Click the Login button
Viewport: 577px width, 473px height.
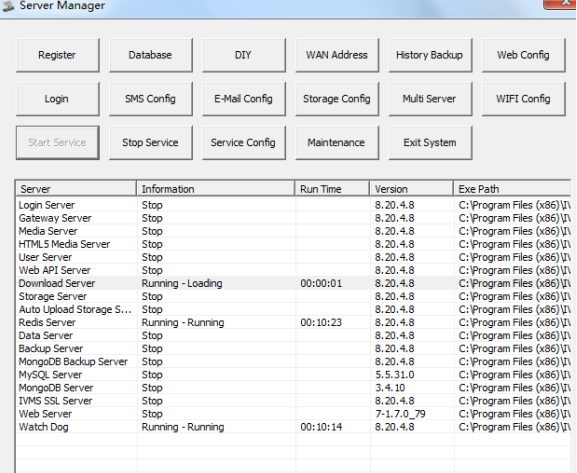click(57, 99)
